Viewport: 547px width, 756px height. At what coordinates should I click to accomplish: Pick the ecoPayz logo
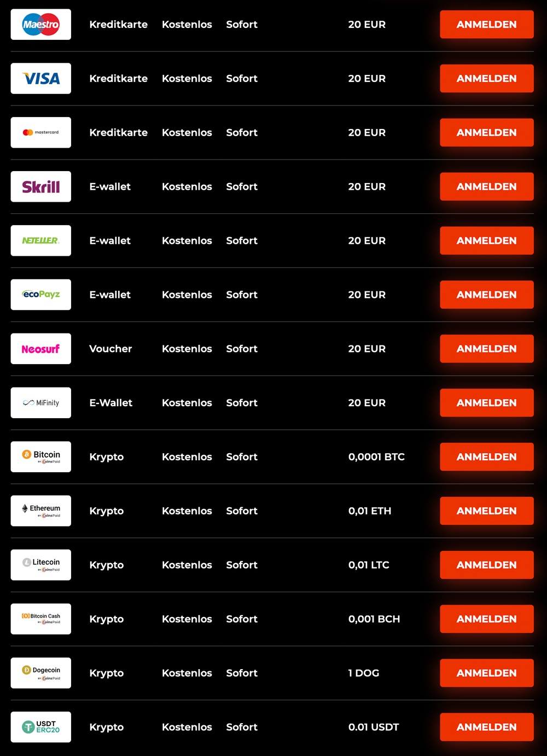41,295
